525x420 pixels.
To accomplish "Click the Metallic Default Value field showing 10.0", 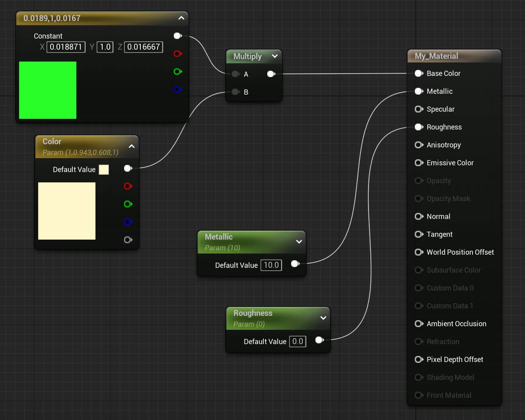I will [x=271, y=265].
